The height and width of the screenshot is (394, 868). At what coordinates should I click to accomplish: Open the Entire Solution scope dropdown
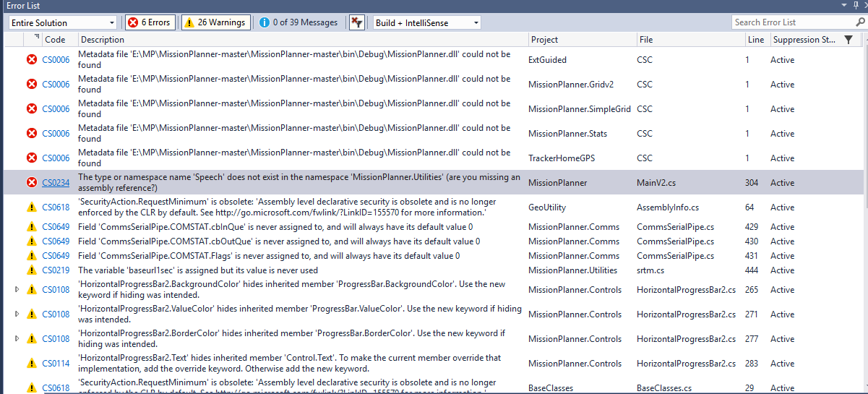coord(62,22)
